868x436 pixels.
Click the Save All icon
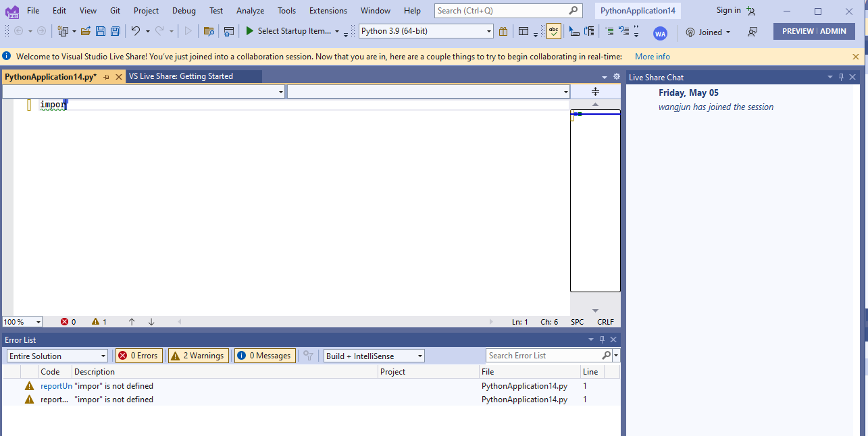point(115,31)
